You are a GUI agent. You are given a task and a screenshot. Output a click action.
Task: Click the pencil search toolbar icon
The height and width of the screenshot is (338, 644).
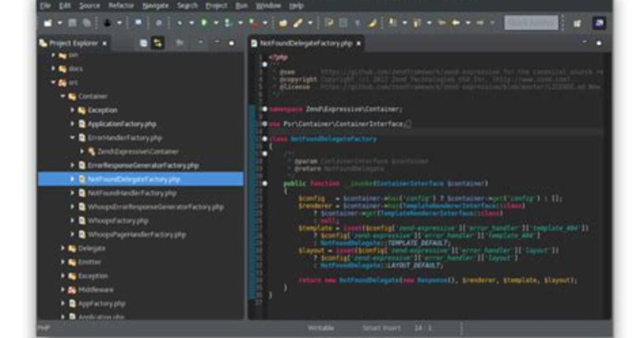tap(298, 23)
